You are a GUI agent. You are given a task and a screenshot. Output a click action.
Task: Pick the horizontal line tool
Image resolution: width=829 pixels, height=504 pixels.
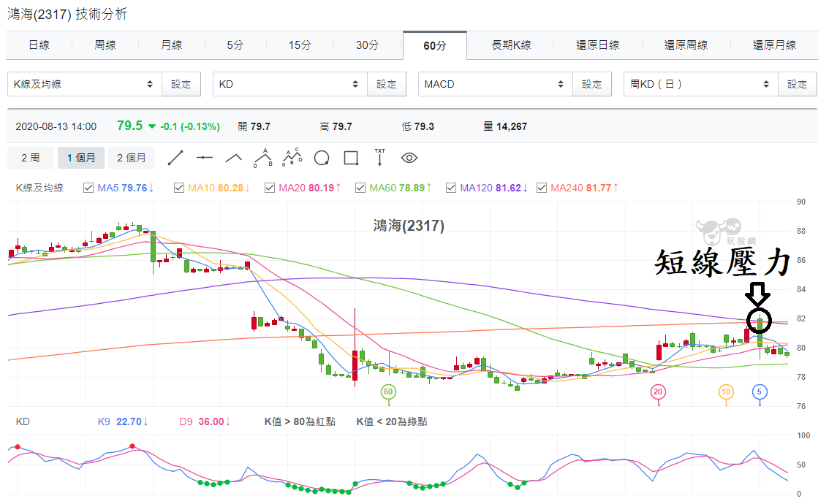pos(204,158)
